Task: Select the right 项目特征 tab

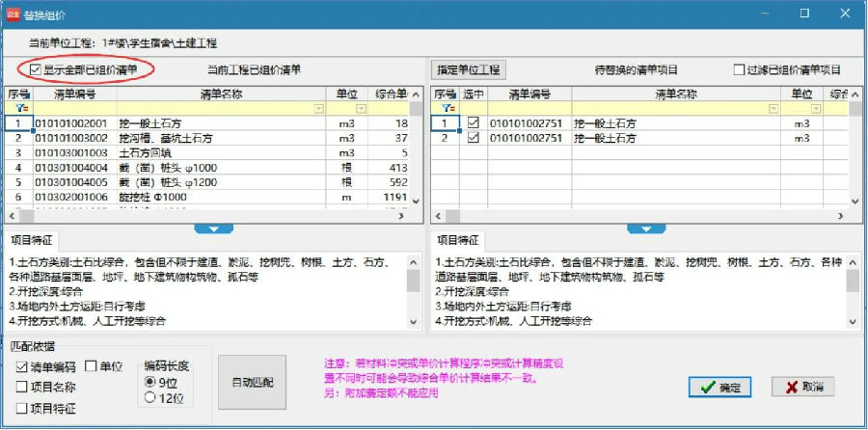Action: 459,241
